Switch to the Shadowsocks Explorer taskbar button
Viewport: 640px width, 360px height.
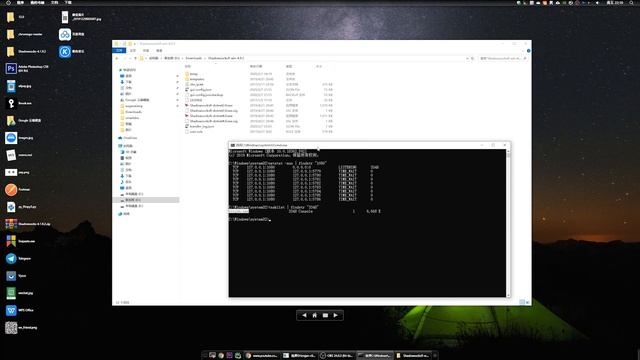[412, 356]
